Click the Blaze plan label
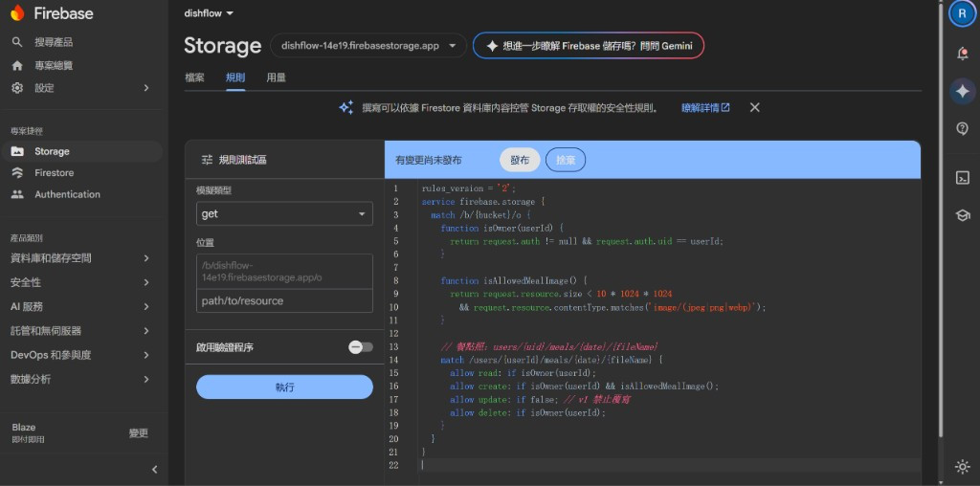The image size is (980, 486). point(24,428)
